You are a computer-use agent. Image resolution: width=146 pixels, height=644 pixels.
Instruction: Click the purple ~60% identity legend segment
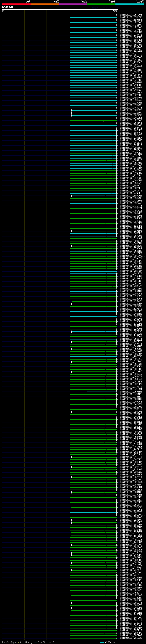click(73, 4)
